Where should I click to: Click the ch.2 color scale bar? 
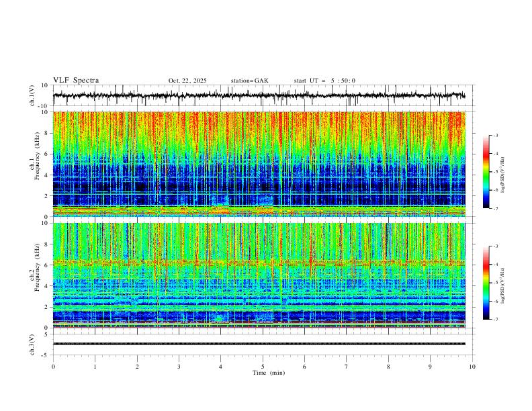(486, 283)
